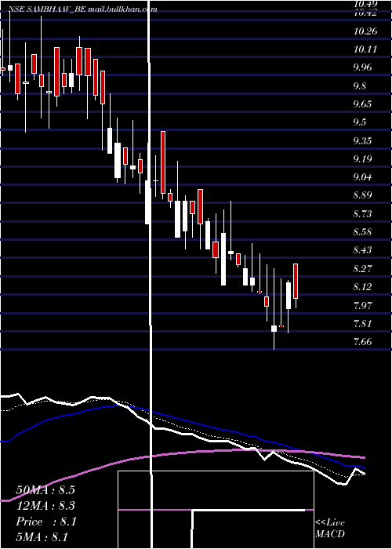Screen dimensions: 392x549
Task: Select the 5MA : 8.1 readout
Action: (x=42, y=537)
